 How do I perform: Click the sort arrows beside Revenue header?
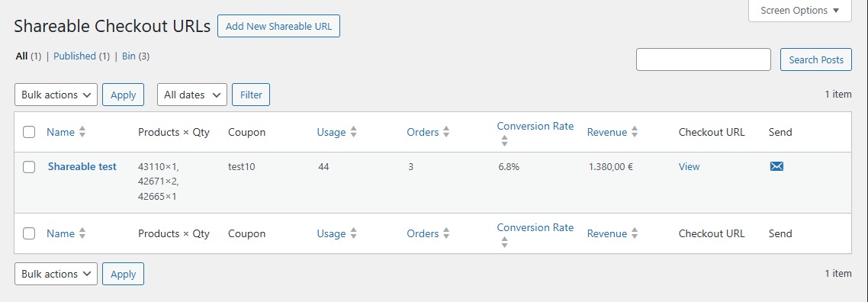click(x=635, y=132)
